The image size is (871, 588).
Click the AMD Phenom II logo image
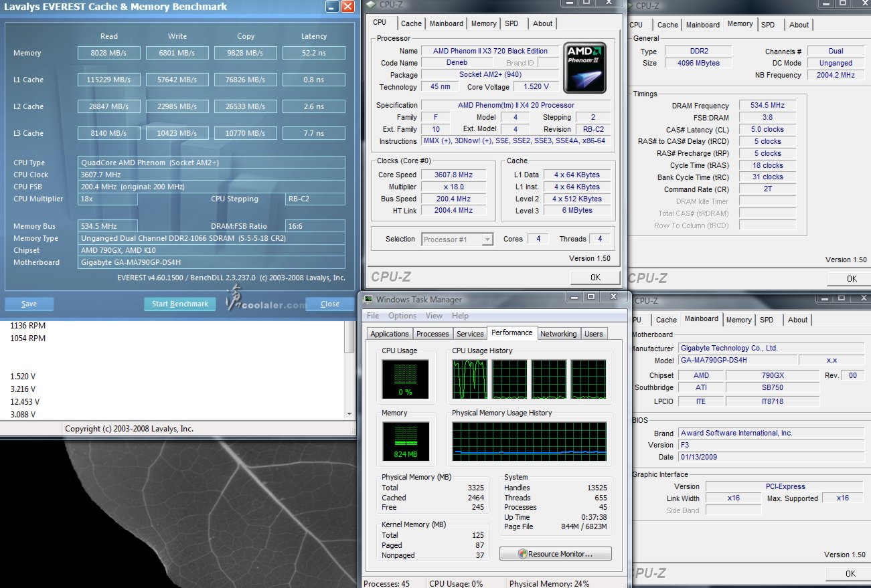pos(586,68)
